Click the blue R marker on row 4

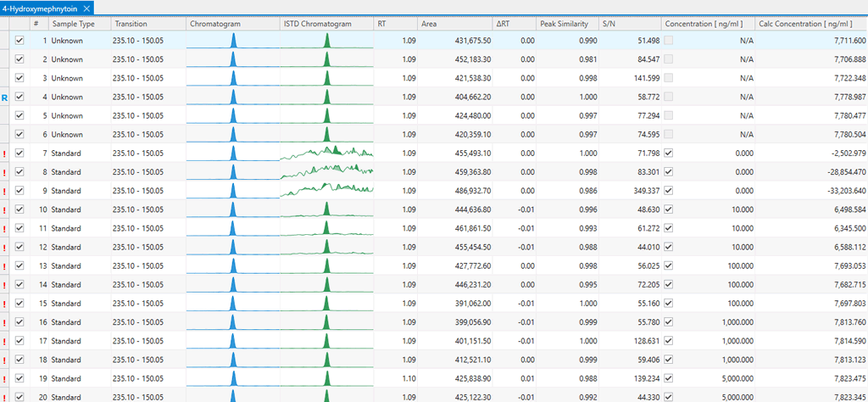click(4, 97)
